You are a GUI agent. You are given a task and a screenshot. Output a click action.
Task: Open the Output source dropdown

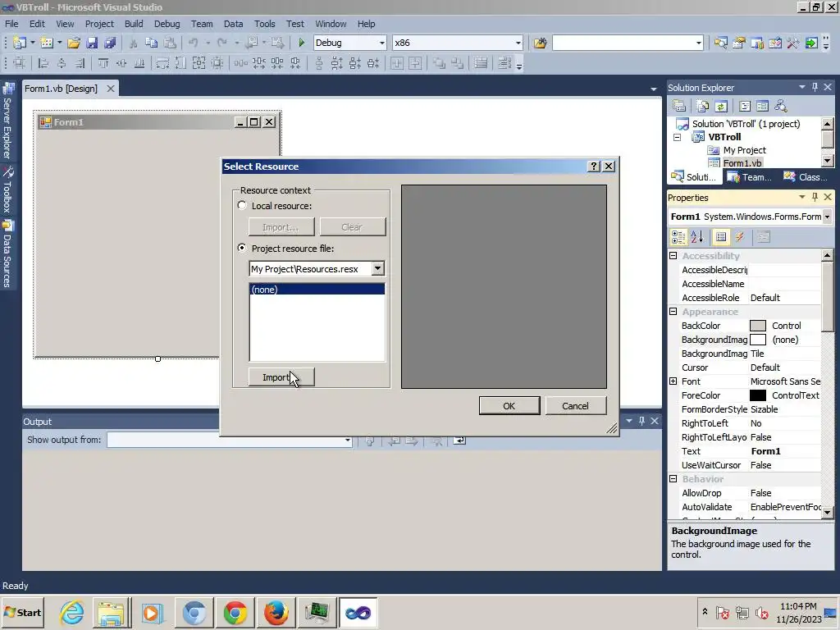[x=347, y=441]
